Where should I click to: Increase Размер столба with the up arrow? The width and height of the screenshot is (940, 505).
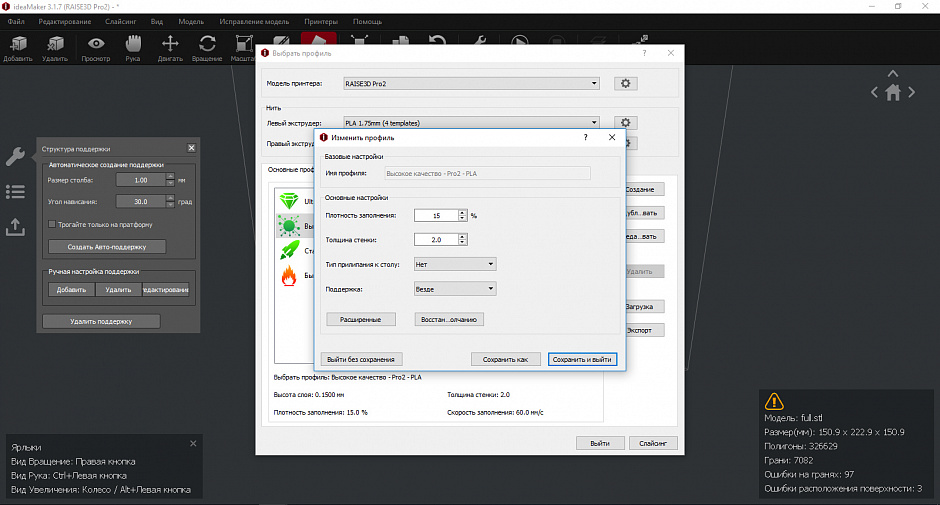[170, 177]
